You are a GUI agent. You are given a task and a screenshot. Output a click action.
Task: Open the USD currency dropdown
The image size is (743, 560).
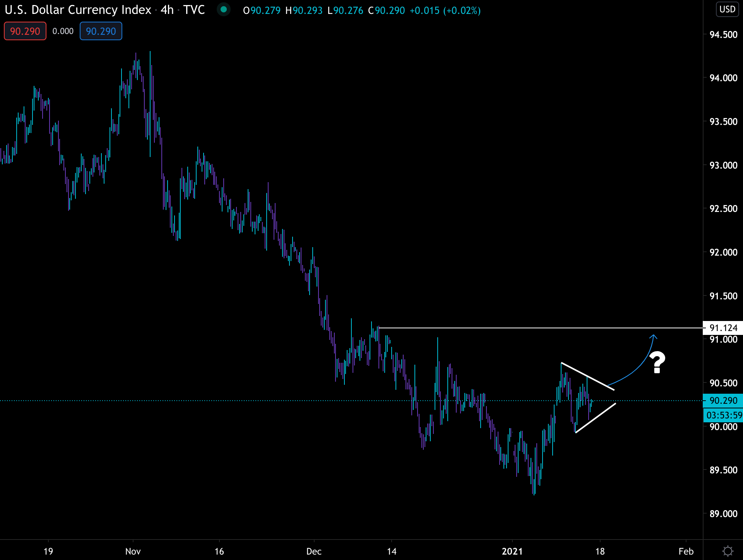pos(727,9)
